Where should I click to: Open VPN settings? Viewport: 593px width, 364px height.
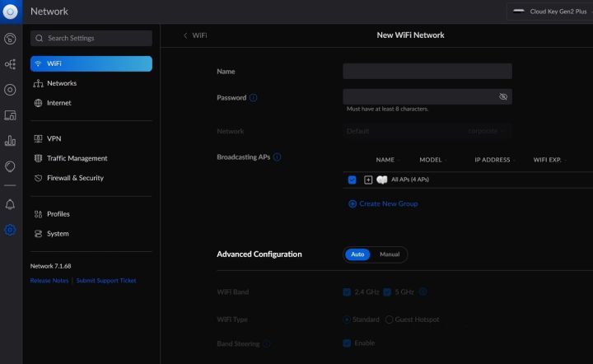click(54, 138)
